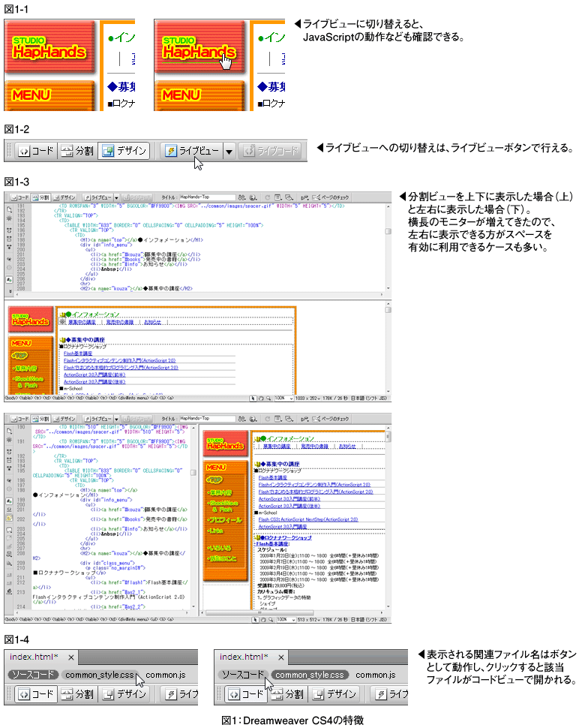
Task: Click Refresh Design View icon in upper window
Action: tap(268, 197)
